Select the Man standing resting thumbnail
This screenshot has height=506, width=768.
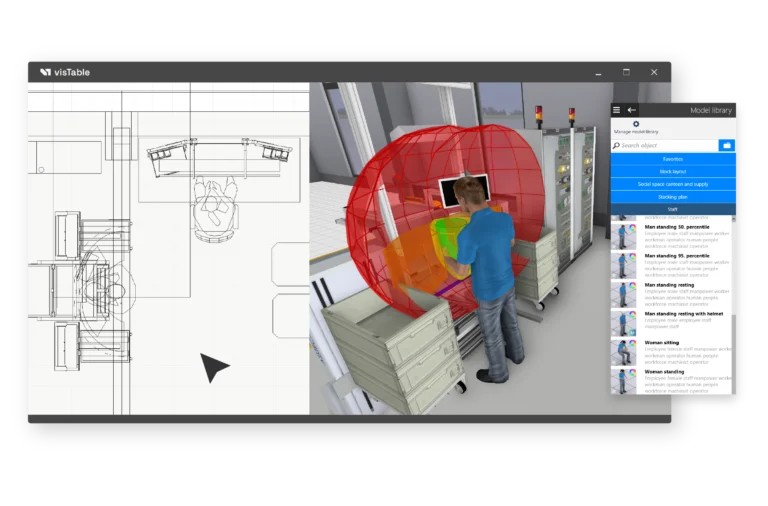tap(624, 294)
